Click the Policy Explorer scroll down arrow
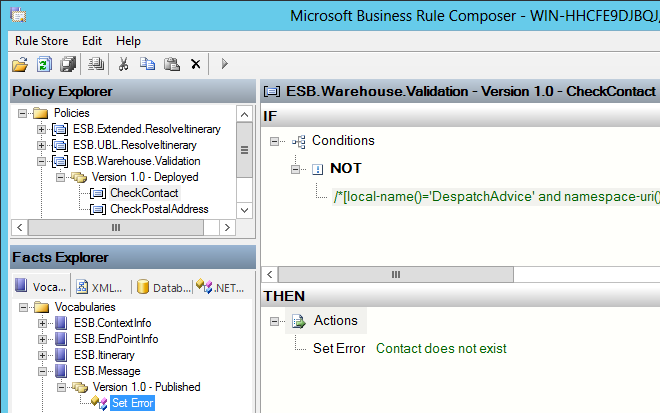Viewport: 660px width, 413px height. click(245, 210)
